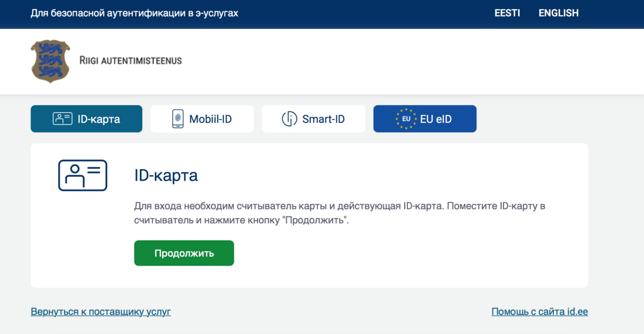Open Помощь с сайта id.ee link

[540, 311]
